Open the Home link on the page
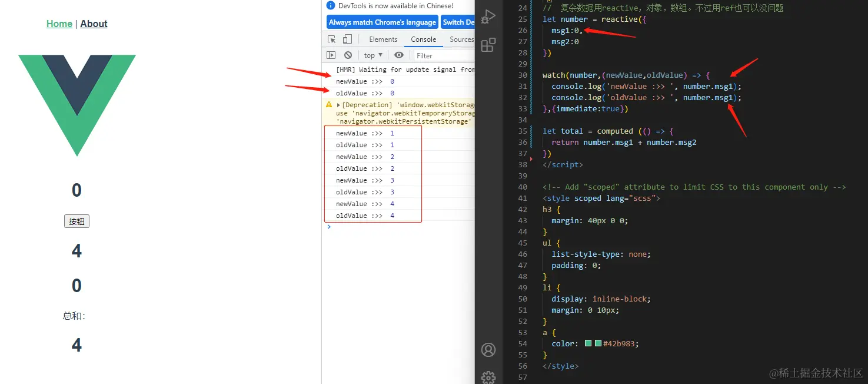This screenshot has width=868, height=384. (x=59, y=24)
